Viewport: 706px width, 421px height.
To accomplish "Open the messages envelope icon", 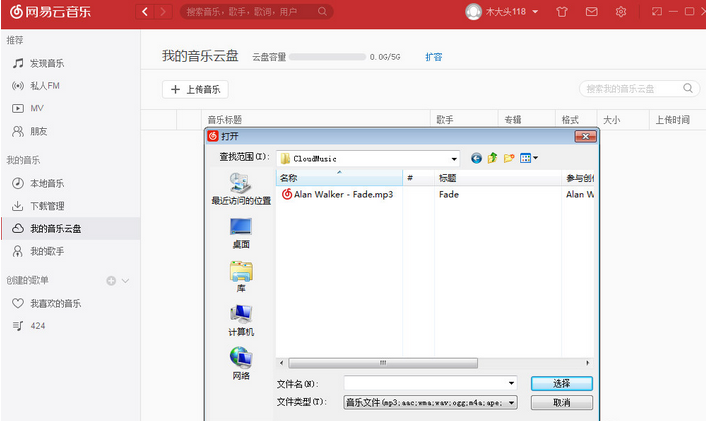I will 591,12.
